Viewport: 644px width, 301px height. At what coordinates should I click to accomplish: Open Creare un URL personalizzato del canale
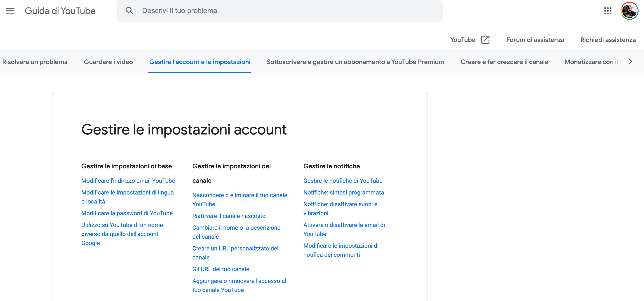click(x=235, y=253)
